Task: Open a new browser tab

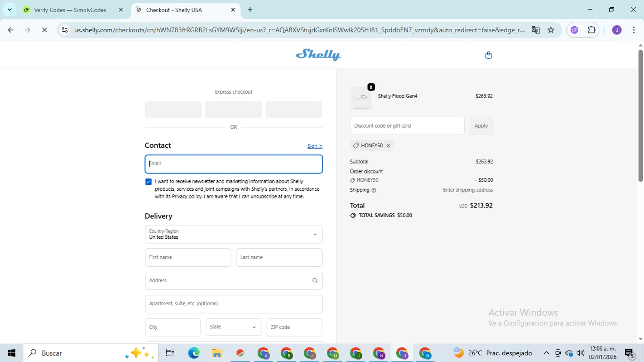Action: (250, 10)
